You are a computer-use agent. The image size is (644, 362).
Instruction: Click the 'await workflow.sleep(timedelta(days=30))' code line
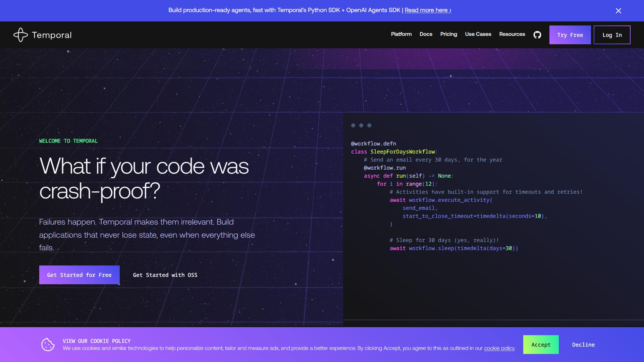click(x=454, y=248)
